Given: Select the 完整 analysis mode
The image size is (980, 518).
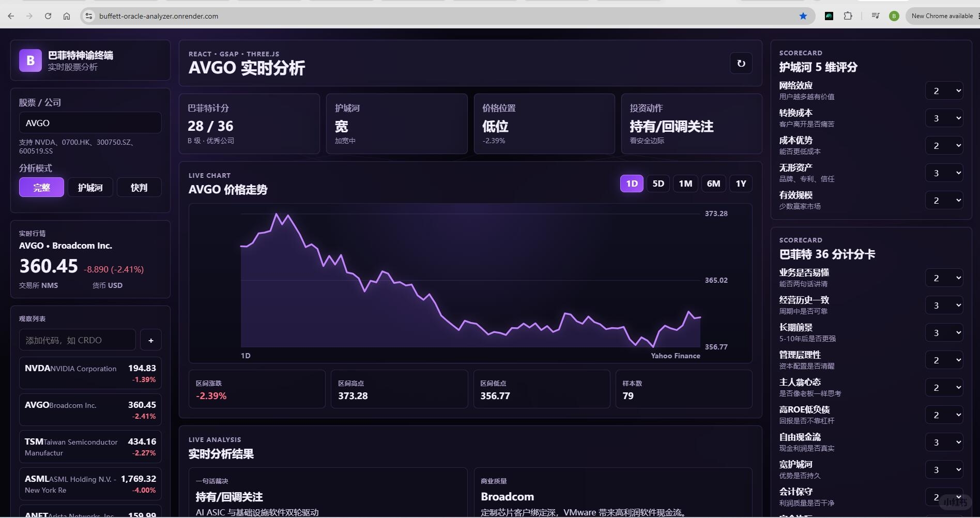Looking at the screenshot, I should [x=41, y=187].
